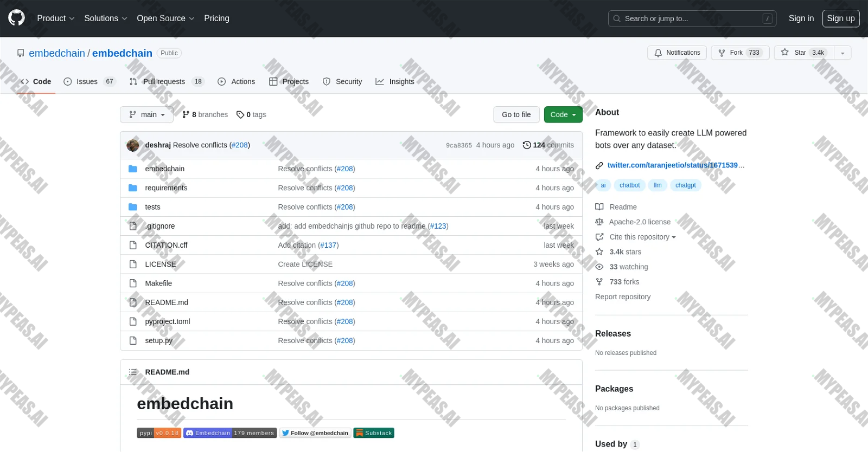Click the tests folder icon
This screenshot has height=452, width=868.
pos(133,207)
